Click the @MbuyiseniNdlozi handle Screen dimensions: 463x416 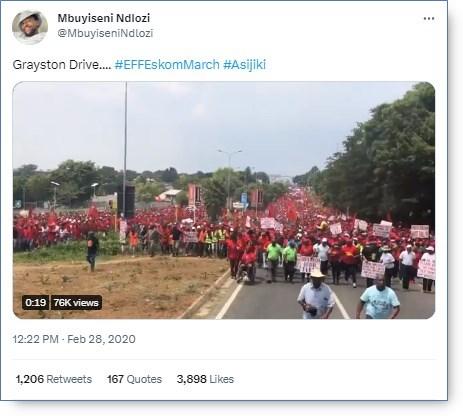(105, 33)
